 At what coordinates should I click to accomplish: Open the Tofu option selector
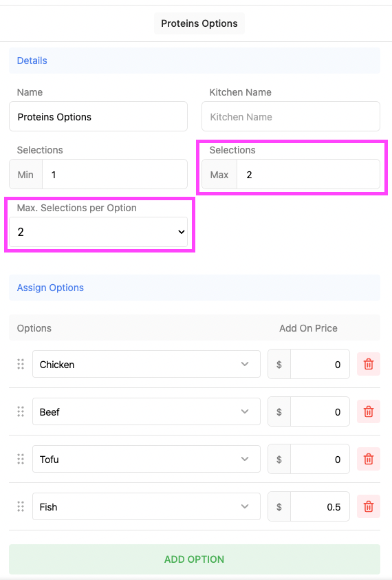pos(146,459)
